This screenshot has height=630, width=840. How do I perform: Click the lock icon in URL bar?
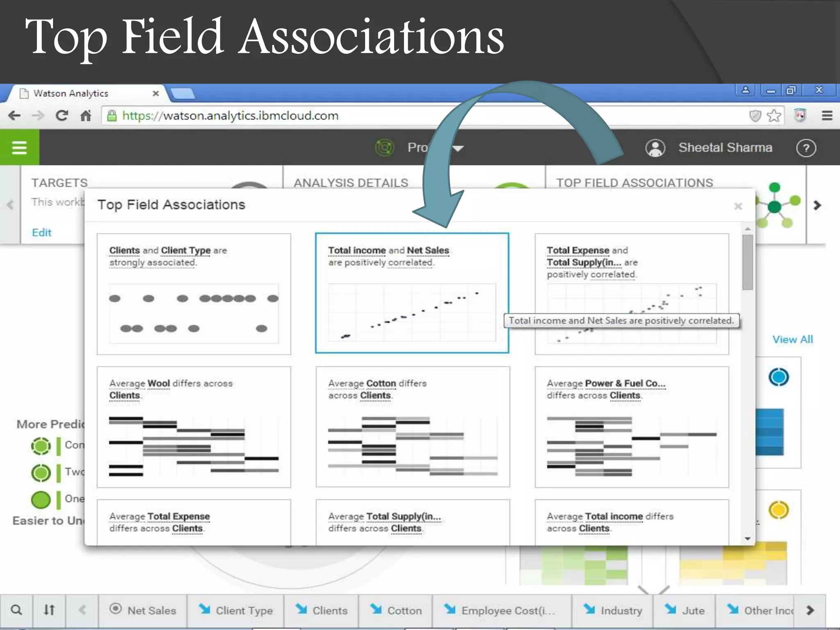(x=112, y=116)
